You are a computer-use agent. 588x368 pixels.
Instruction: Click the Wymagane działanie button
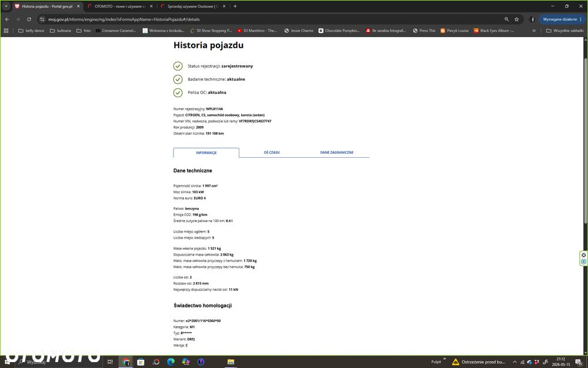point(562,19)
